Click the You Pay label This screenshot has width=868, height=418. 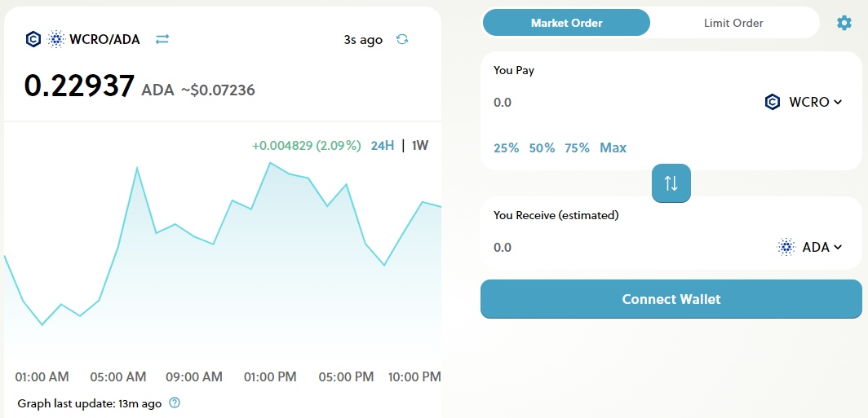(x=514, y=71)
